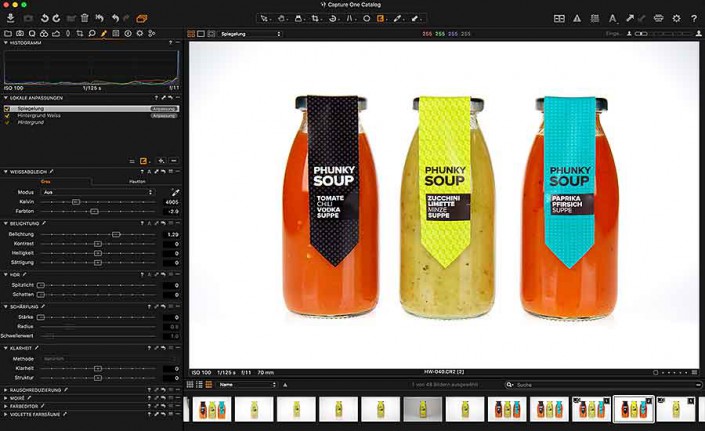705x431 pixels.
Task: Click the rotate left icon
Action: (45, 18)
